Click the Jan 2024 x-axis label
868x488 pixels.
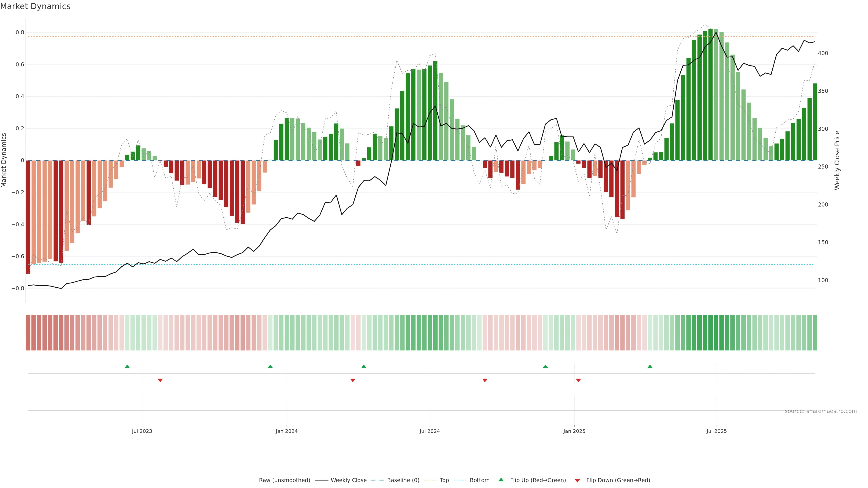click(x=286, y=431)
